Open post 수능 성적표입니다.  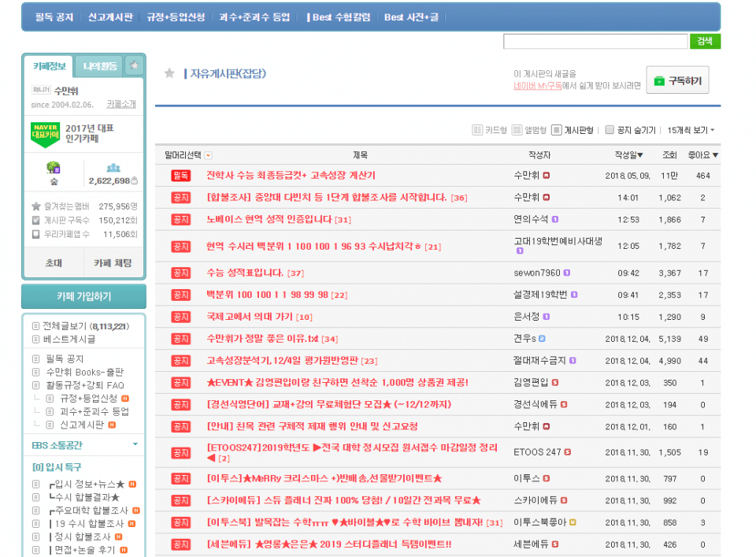point(245,273)
